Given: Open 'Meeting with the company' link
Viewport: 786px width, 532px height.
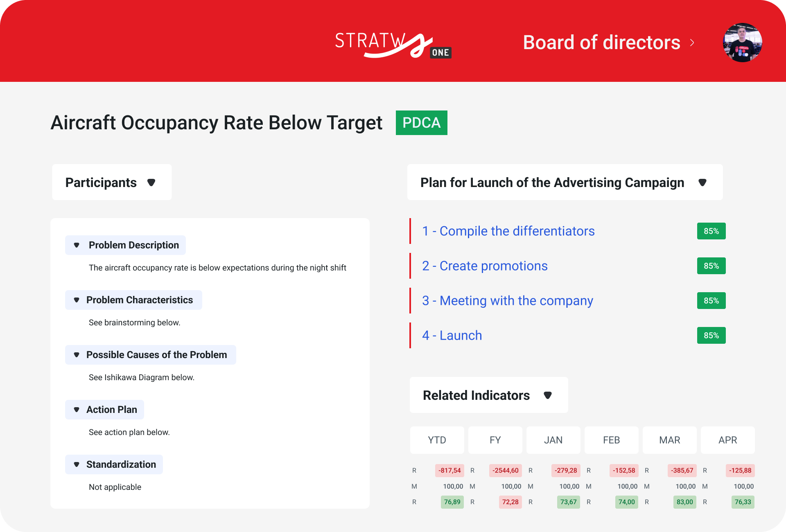Looking at the screenshot, I should [507, 301].
